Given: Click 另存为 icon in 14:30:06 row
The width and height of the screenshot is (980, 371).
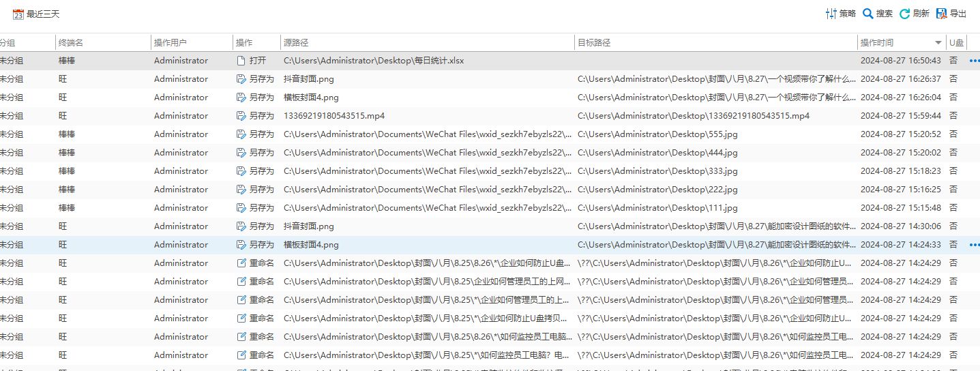Looking at the screenshot, I should pos(241,226).
